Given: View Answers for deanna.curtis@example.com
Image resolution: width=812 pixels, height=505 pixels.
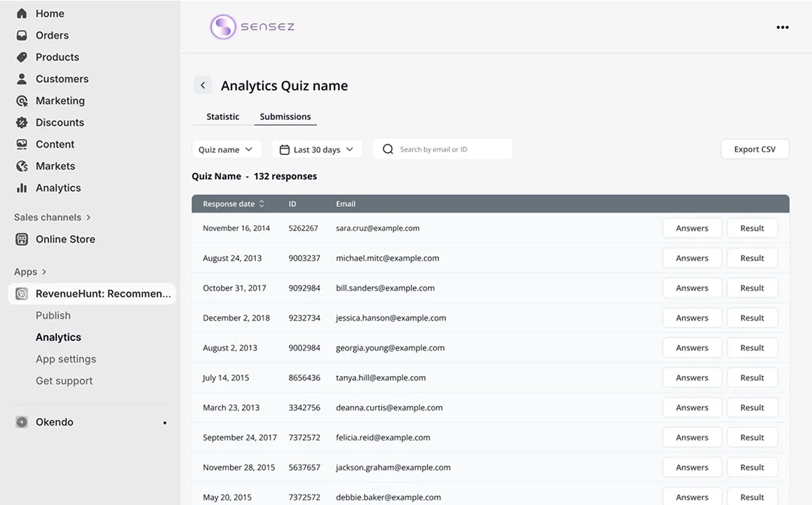Looking at the screenshot, I should (x=692, y=408).
